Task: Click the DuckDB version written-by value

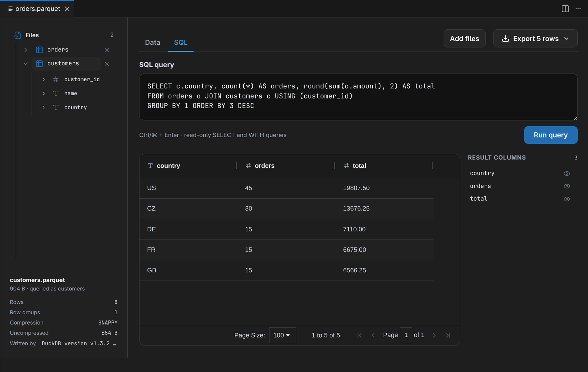Action: click(x=79, y=343)
